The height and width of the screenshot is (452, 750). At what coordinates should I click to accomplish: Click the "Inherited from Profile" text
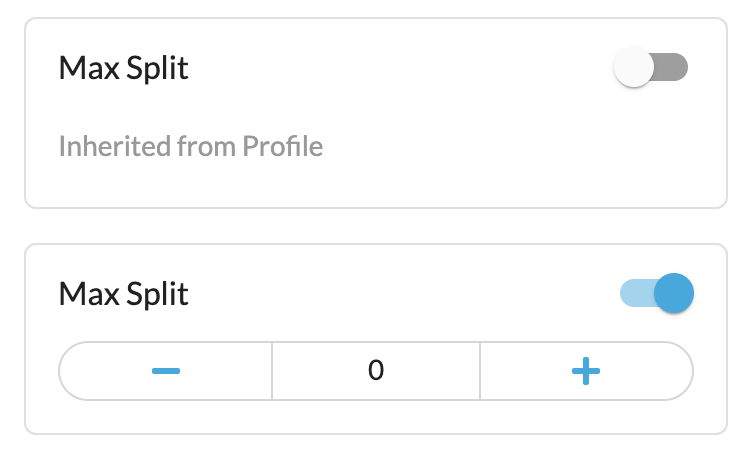[x=191, y=147]
